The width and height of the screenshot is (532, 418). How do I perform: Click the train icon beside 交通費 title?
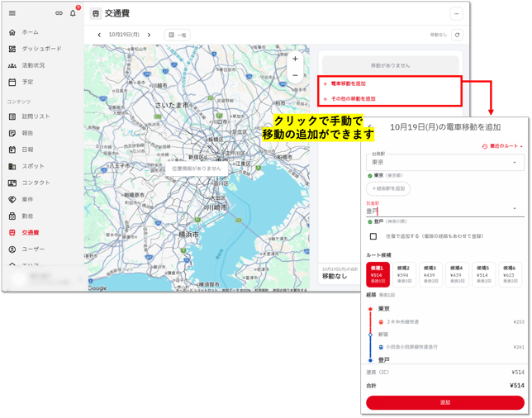click(x=96, y=13)
